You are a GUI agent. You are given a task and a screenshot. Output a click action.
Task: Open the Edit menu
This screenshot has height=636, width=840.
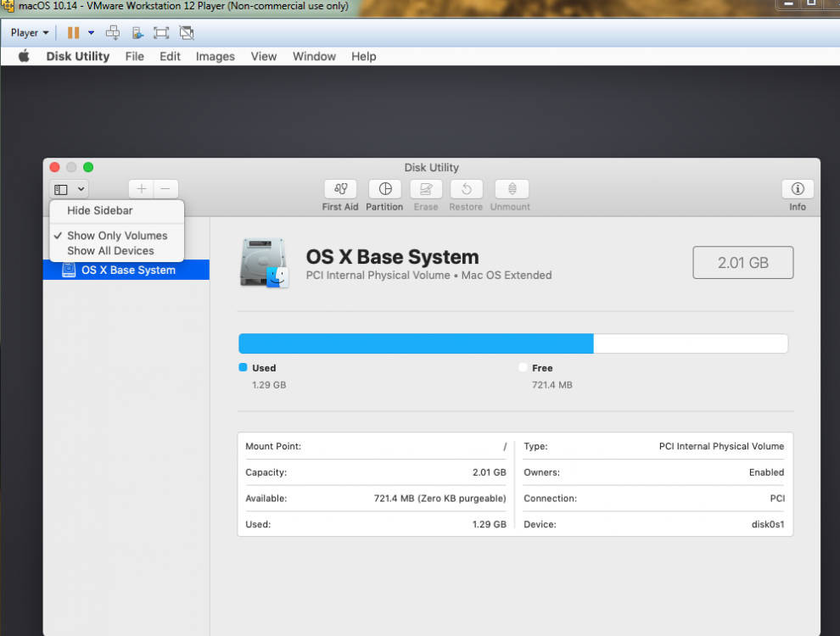tap(170, 56)
